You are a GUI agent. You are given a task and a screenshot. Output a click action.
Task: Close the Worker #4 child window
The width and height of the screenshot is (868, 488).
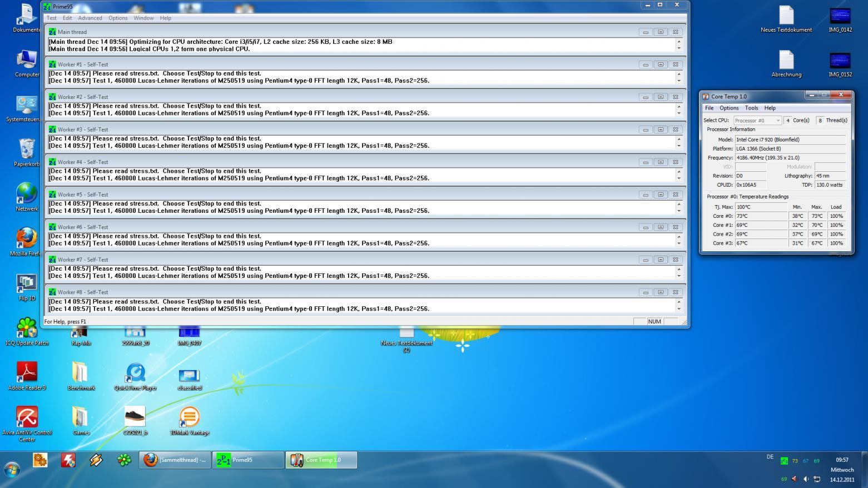point(676,162)
